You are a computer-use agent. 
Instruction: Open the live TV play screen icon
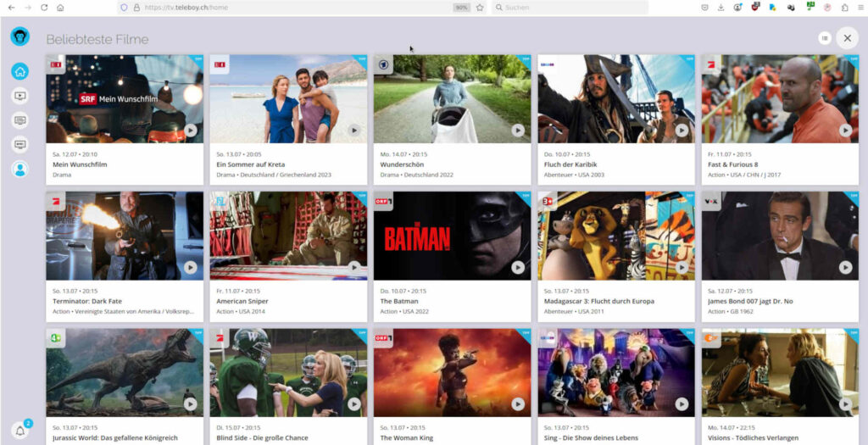pos(20,96)
